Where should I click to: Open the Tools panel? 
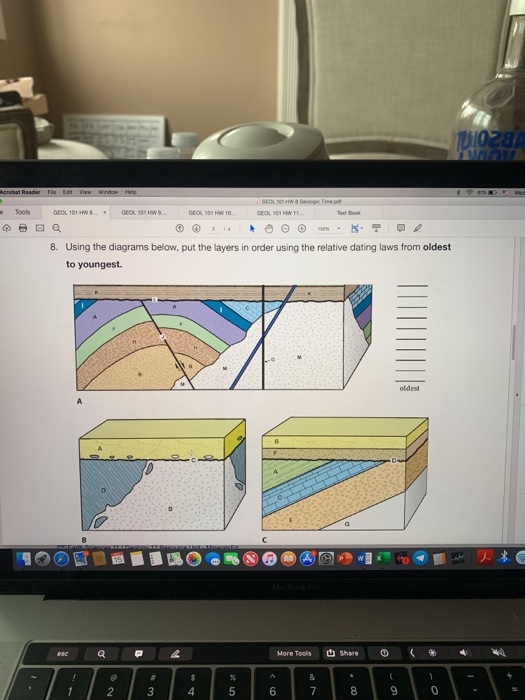[22, 212]
